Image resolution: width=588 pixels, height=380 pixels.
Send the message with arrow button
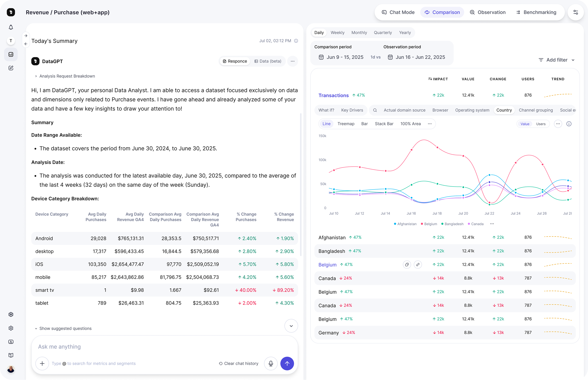tap(287, 363)
